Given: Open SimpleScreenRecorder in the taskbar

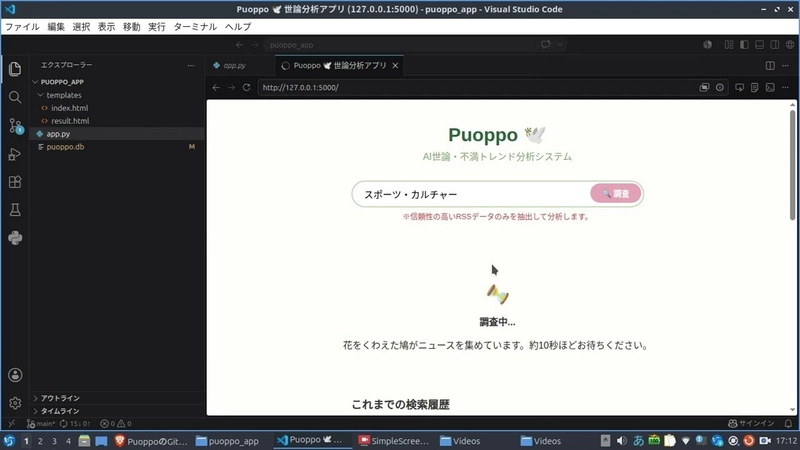Looking at the screenshot, I should [393, 441].
